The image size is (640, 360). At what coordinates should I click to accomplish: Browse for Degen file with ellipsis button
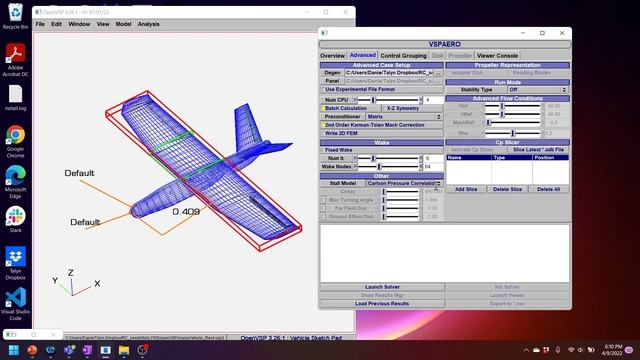438,73
